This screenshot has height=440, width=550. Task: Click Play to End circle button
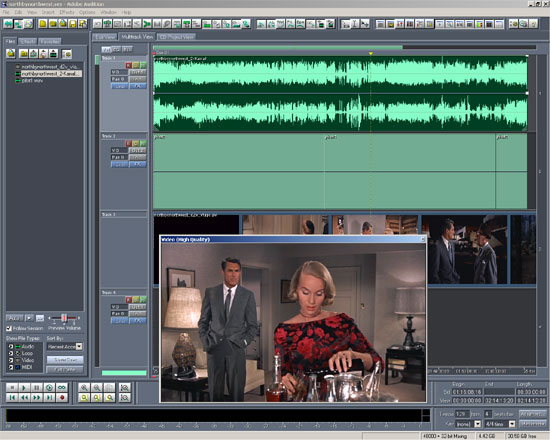[49, 387]
